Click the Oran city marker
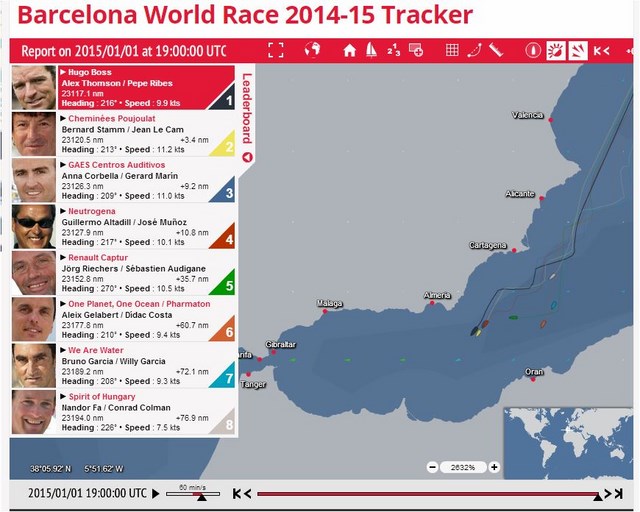 (533, 379)
